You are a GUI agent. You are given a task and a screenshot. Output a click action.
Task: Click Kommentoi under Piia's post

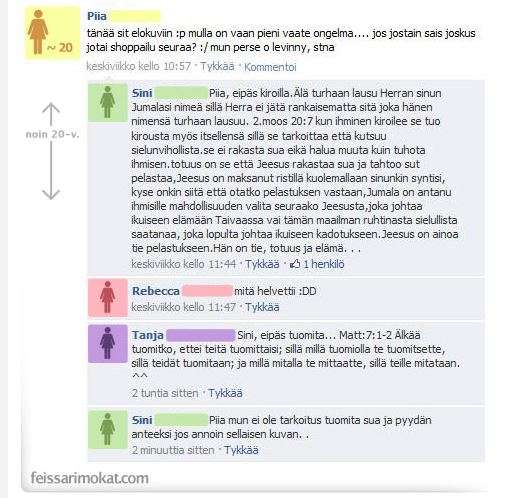(270, 67)
